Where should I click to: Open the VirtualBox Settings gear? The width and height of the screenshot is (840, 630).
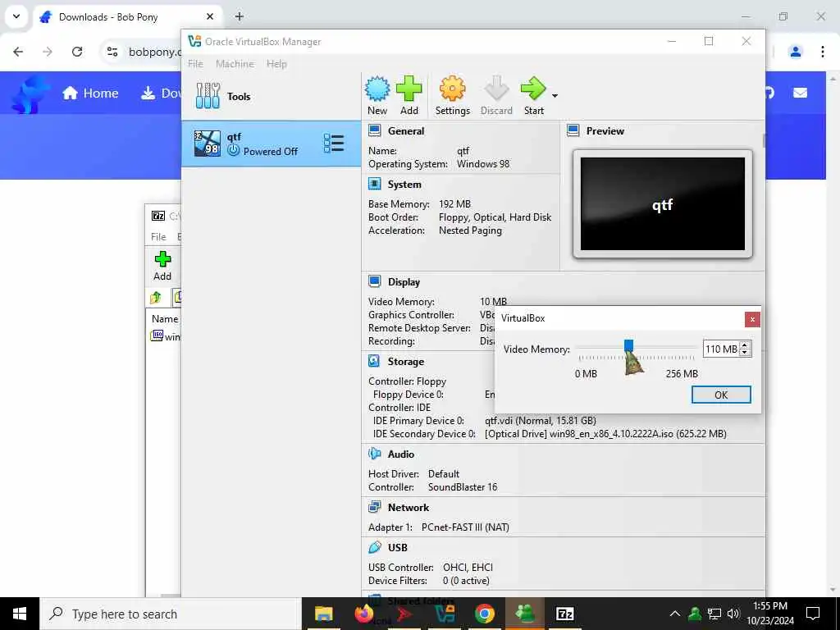pos(453,96)
